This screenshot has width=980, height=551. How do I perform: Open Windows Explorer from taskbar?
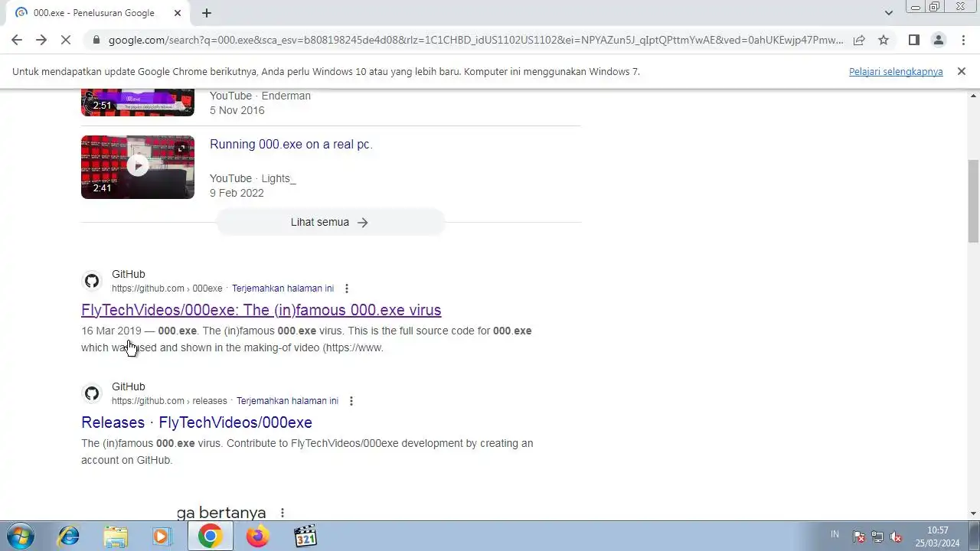point(116,536)
